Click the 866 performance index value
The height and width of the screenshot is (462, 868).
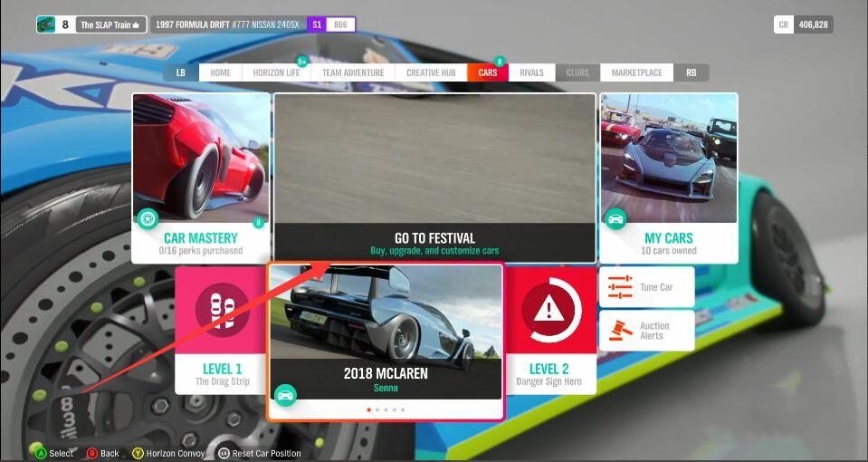coord(340,25)
